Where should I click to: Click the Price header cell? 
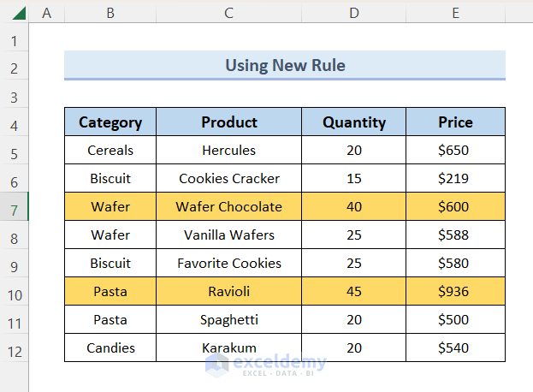point(455,122)
